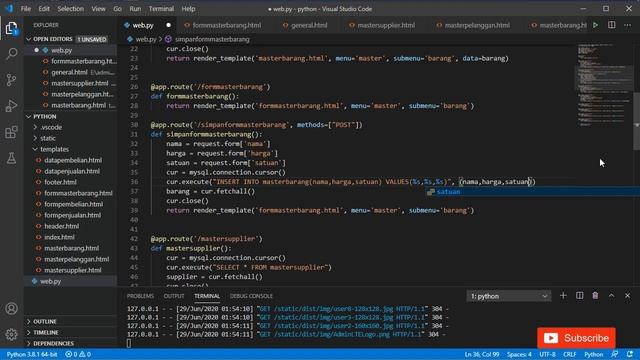This screenshot has width=640, height=360.
Task: Open the Help menu
Action: 188,9
